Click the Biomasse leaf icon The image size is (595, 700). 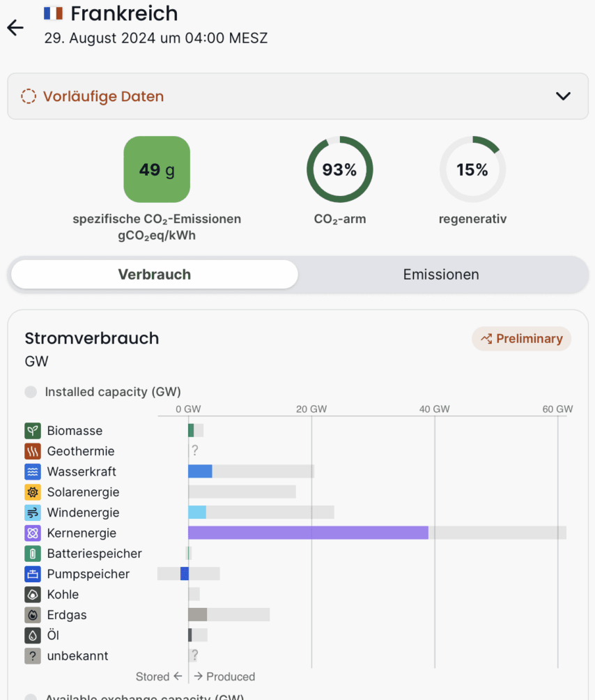click(x=33, y=431)
